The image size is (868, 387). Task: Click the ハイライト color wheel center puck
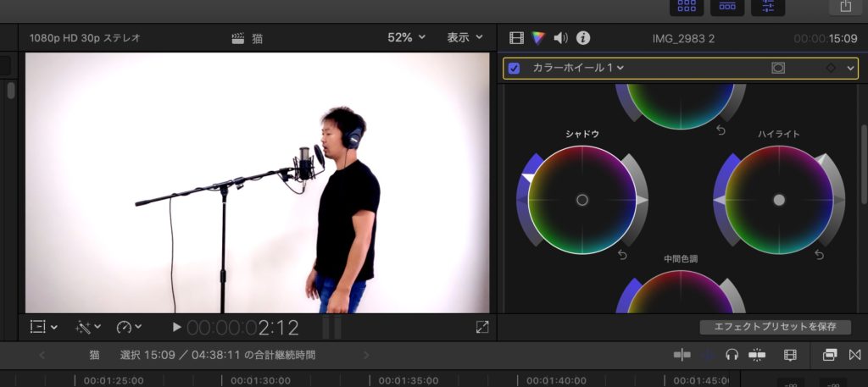(779, 200)
